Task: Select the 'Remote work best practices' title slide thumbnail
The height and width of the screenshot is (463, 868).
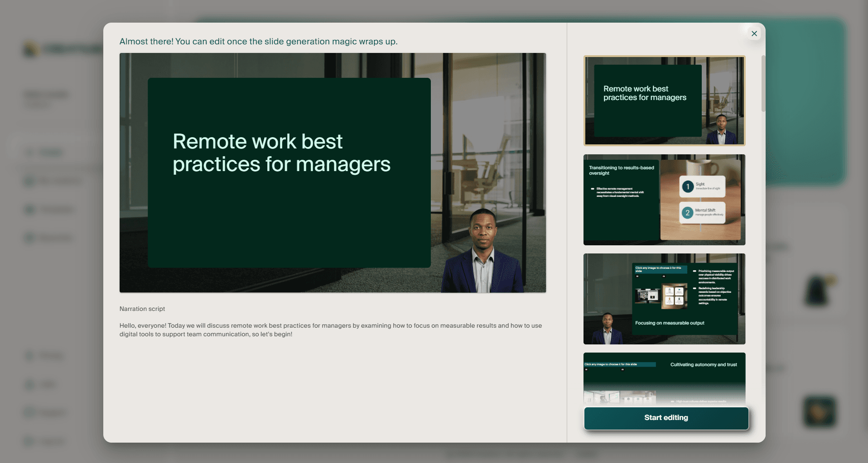Action: pos(664,100)
